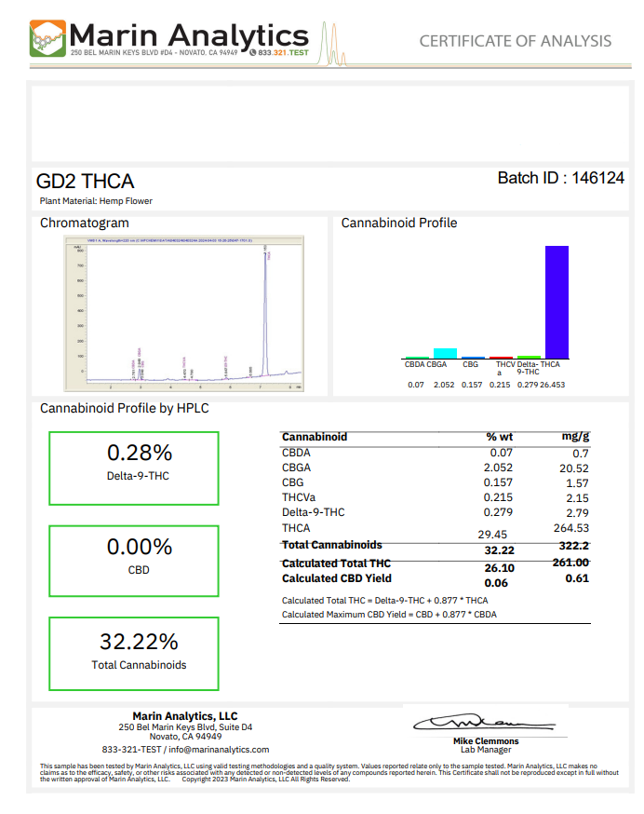The image size is (644, 814).
Task: Click the 'THCA' row label in the table
Action: click(x=296, y=528)
